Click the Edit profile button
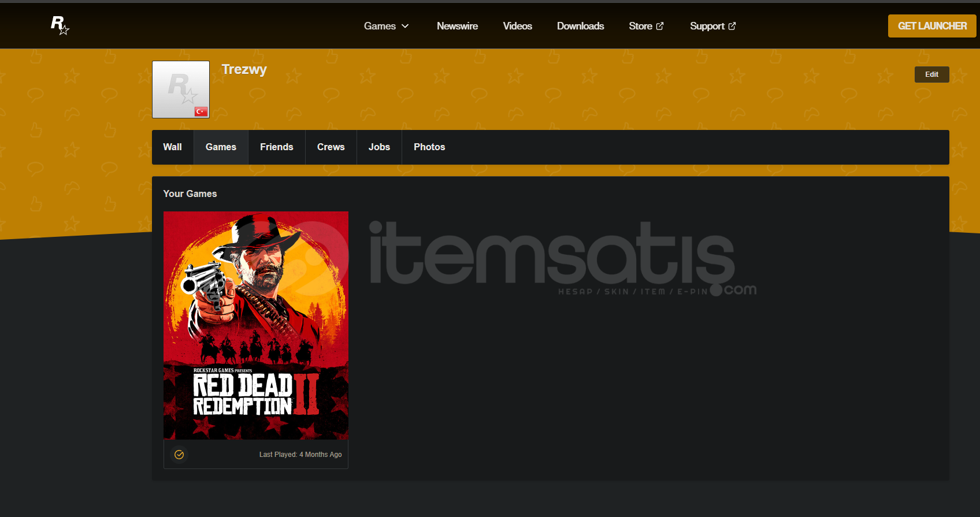This screenshot has width=980, height=517. pos(931,75)
